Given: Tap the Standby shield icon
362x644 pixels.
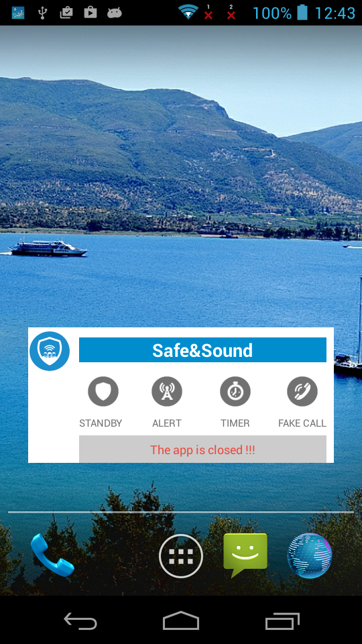Looking at the screenshot, I should coord(103,391).
